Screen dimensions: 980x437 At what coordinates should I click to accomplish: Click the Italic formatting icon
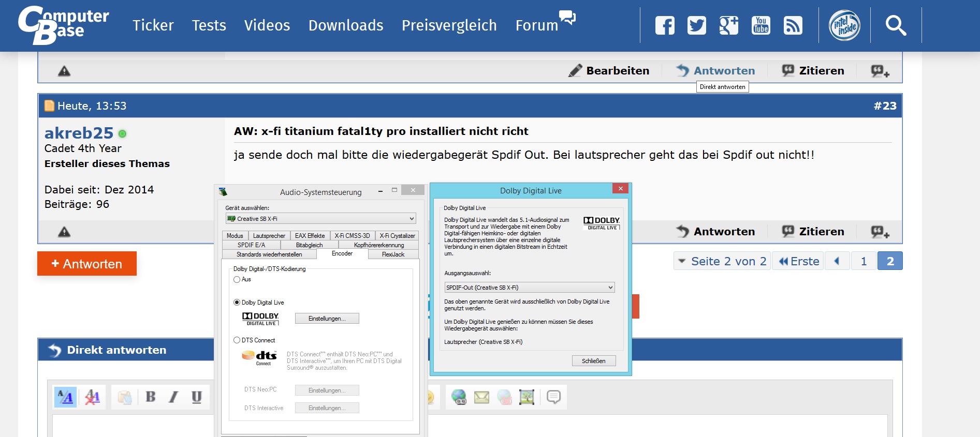pyautogui.click(x=173, y=397)
